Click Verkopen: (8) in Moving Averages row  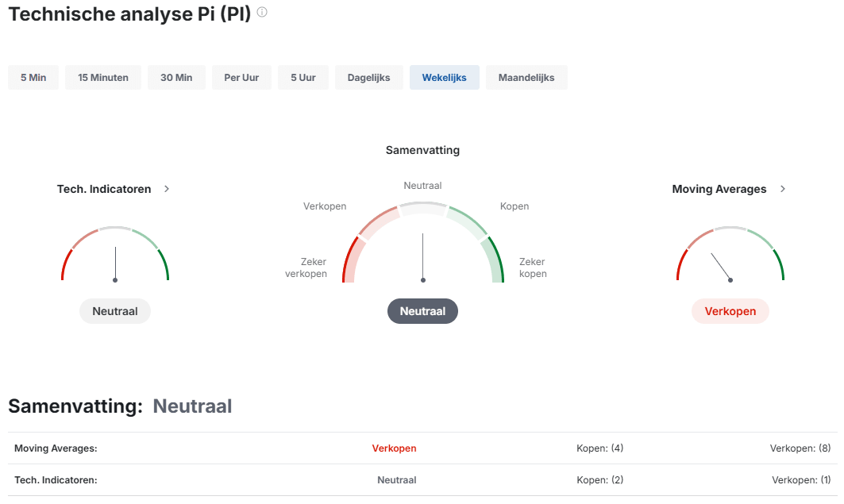coord(800,448)
